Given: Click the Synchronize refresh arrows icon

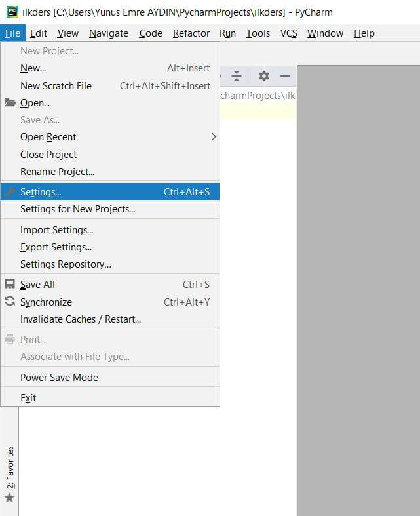Looking at the screenshot, I should [10, 301].
